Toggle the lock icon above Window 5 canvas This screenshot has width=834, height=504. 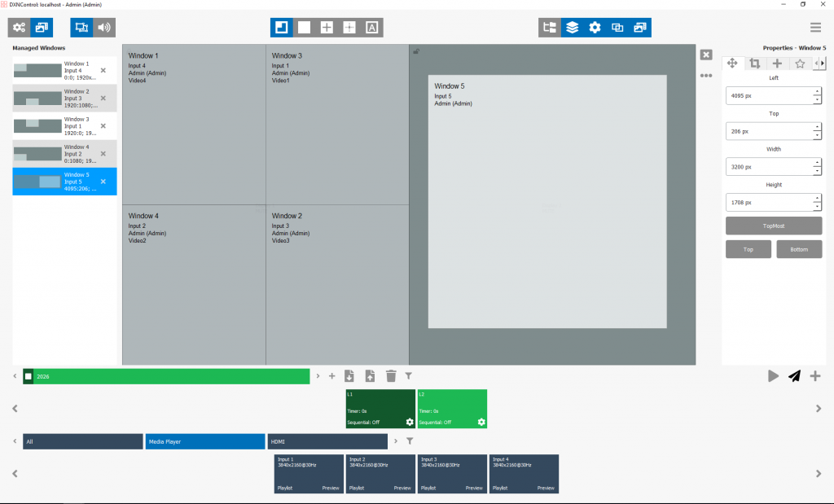416,51
